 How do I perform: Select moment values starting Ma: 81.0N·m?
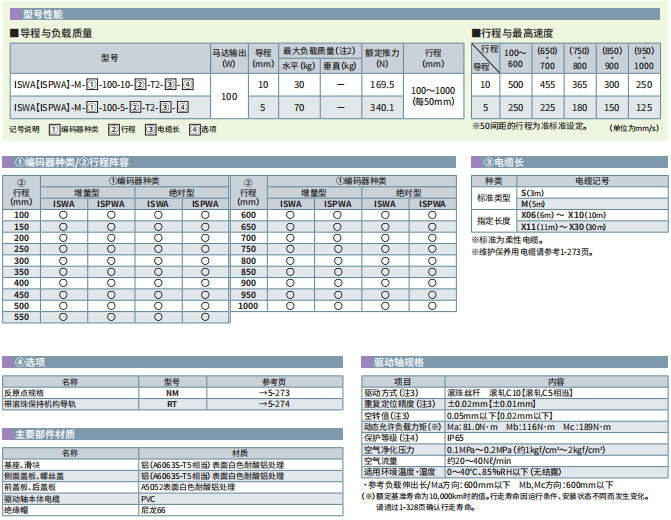coord(529,427)
